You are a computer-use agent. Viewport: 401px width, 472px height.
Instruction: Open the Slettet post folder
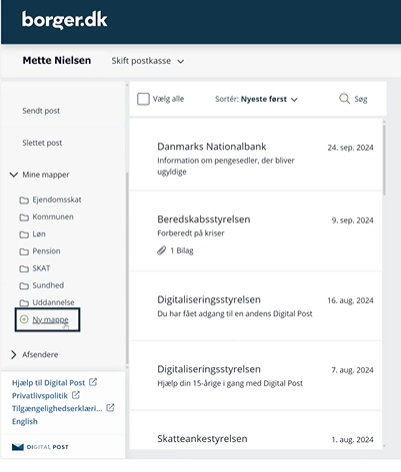(42, 143)
